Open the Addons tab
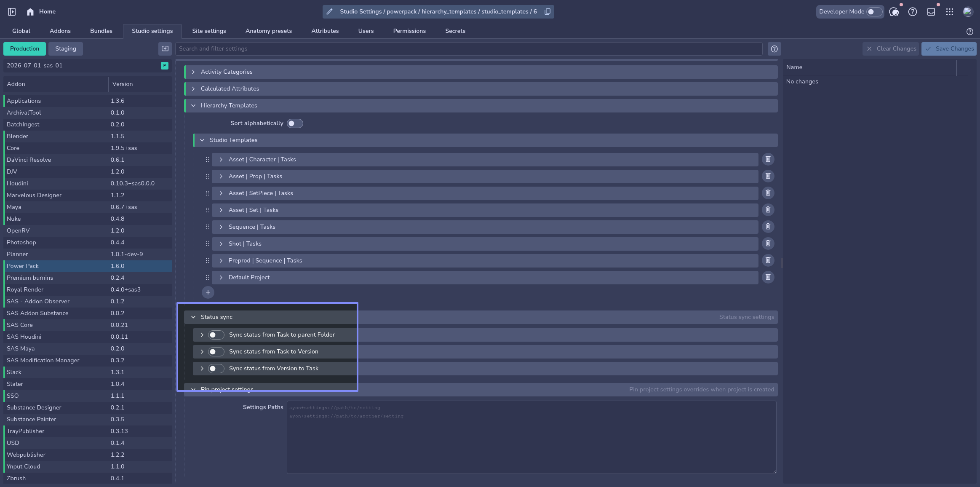Viewport: 980px width, 487px height. click(60, 31)
